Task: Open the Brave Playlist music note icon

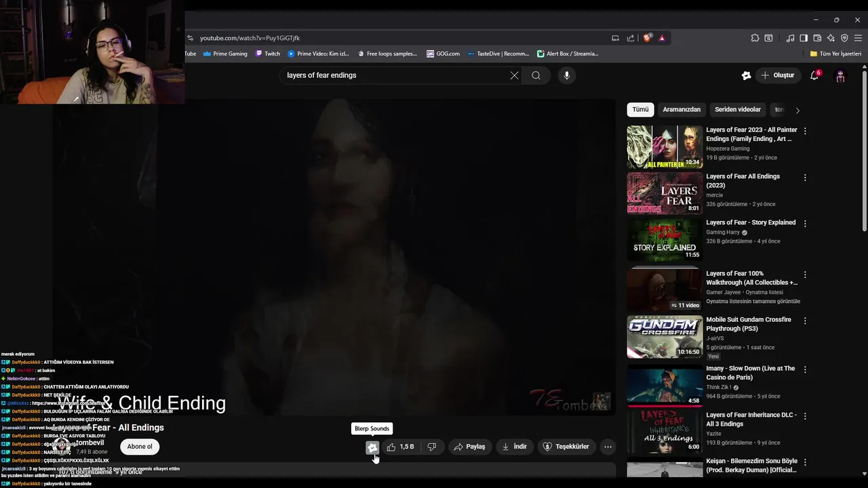Action: tap(790, 38)
